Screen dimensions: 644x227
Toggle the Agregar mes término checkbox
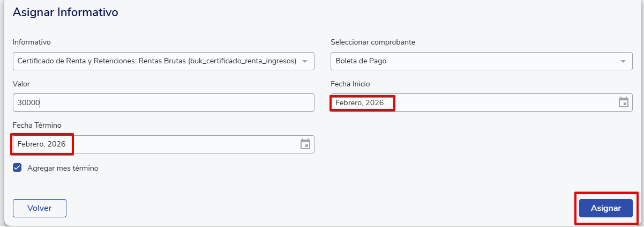[x=17, y=168]
